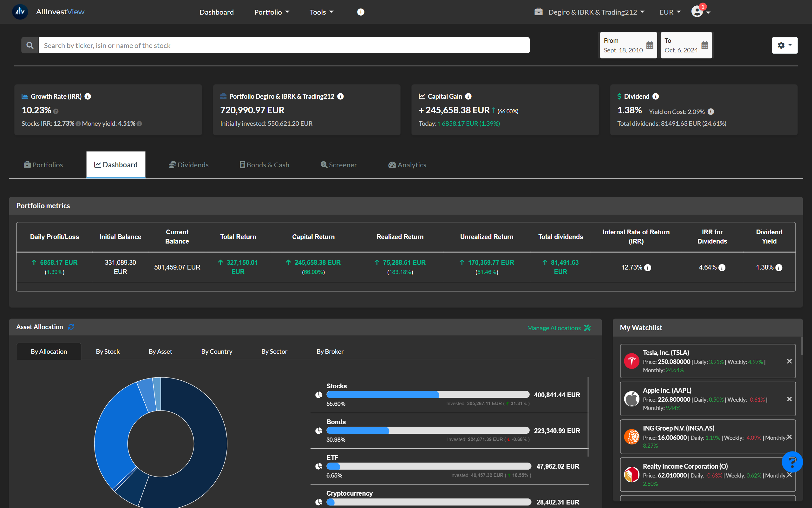Select the By Allocation tab

point(49,351)
